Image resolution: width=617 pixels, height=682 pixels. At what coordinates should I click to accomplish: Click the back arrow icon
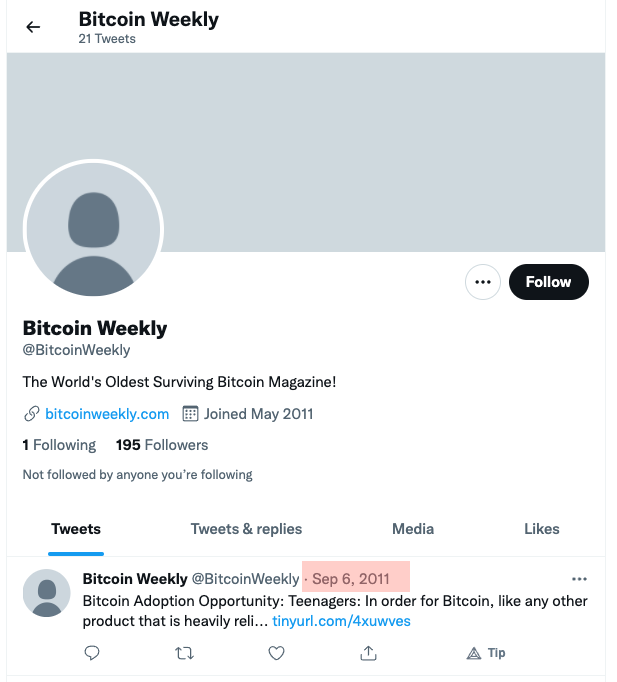click(33, 27)
